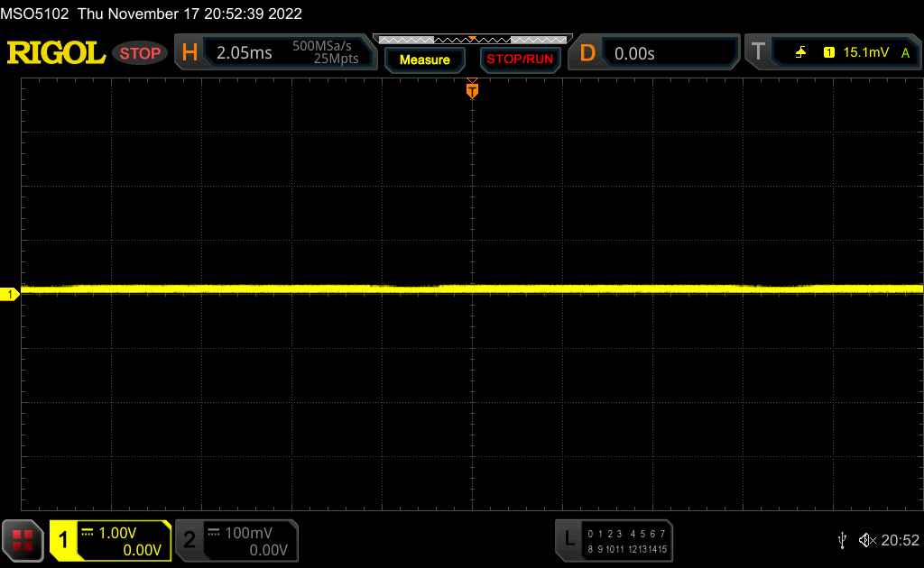The height and width of the screenshot is (568, 924).
Task: Click the 500MSa/s sample rate readout
Action: click(322, 46)
